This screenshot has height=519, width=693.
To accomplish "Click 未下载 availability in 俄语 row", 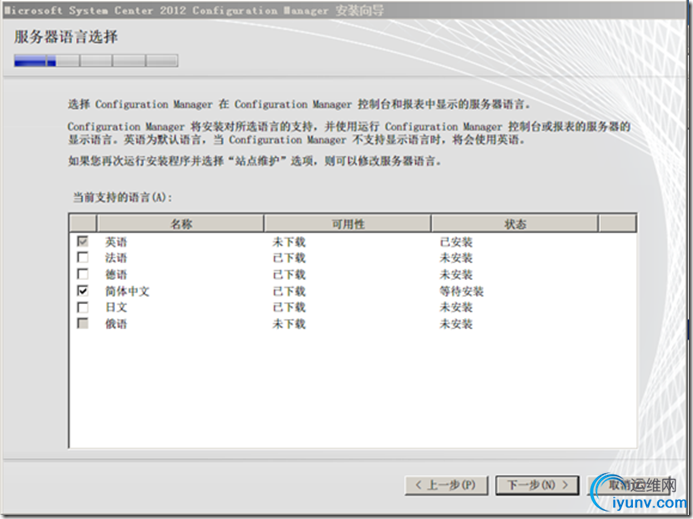I will (289, 324).
